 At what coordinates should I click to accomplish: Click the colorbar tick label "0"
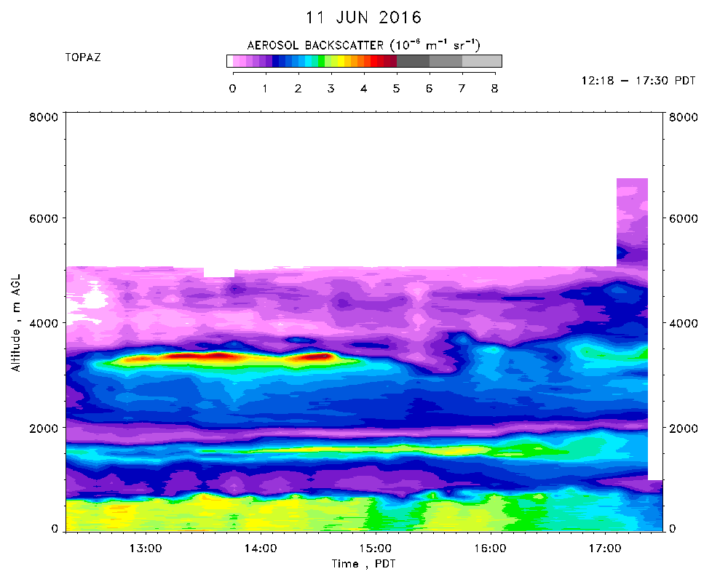coord(233,89)
